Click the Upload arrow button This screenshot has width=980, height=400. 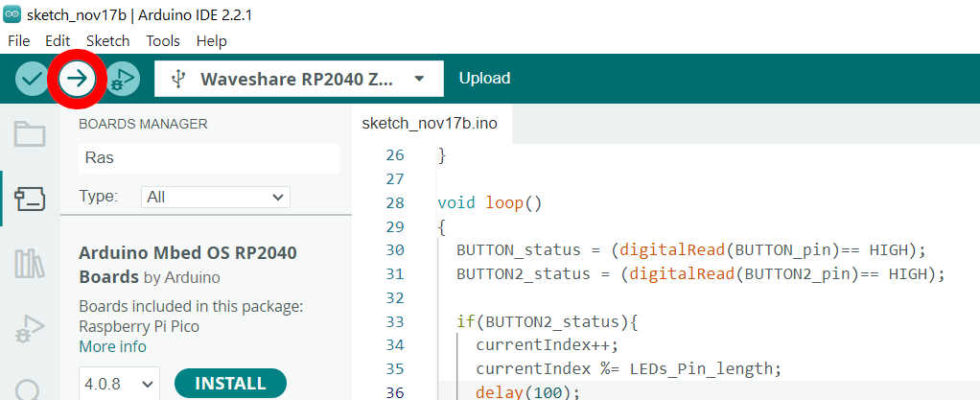pos(77,79)
